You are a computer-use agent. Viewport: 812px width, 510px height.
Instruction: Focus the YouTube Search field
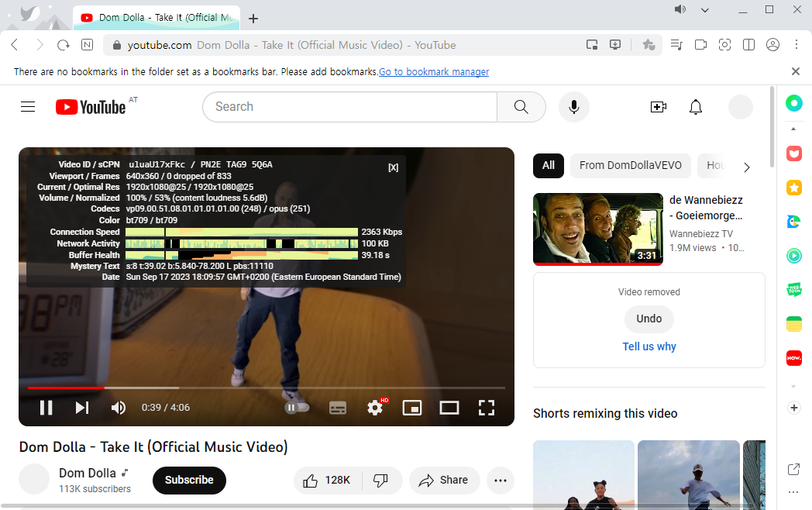pyautogui.click(x=349, y=107)
